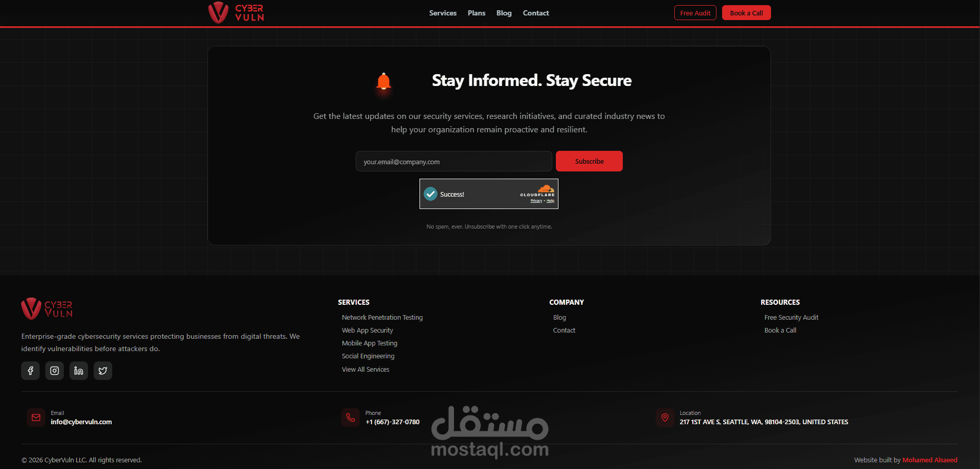Click the red Subscribe button
Image resolution: width=980 pixels, height=469 pixels.
coord(589,161)
